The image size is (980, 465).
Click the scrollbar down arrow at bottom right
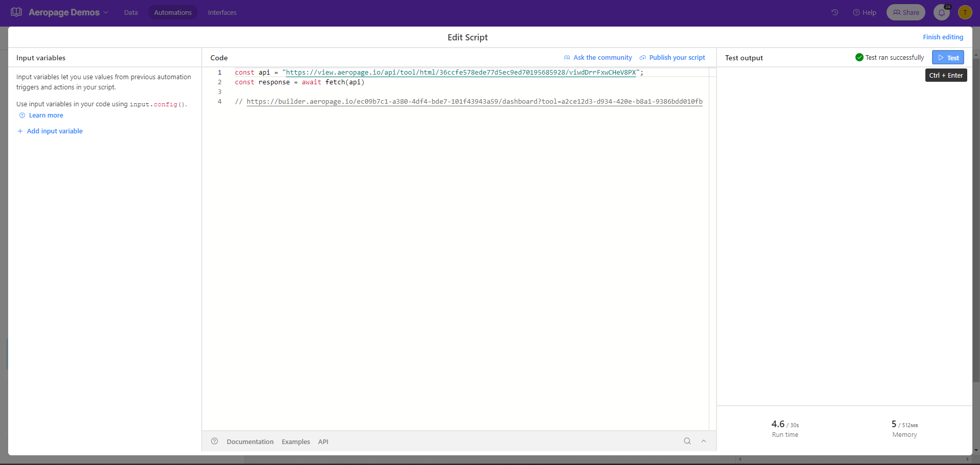(976, 450)
